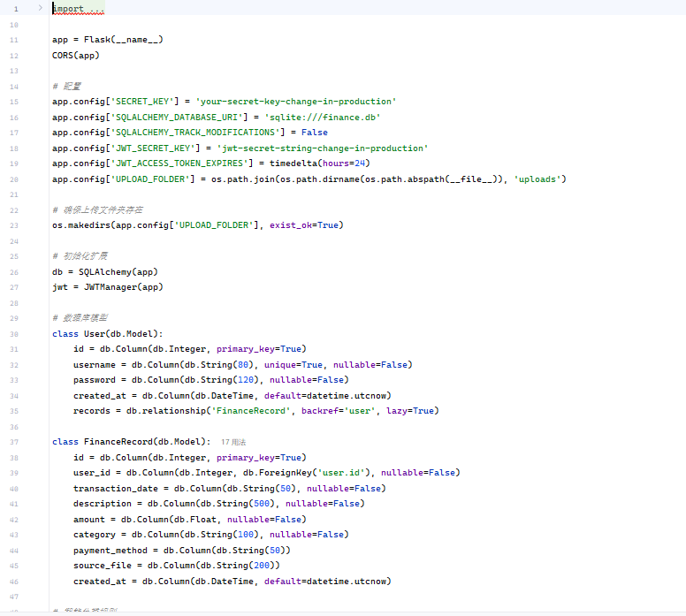Click line number 15 in the gutter
The width and height of the screenshot is (686, 616).
[14, 102]
